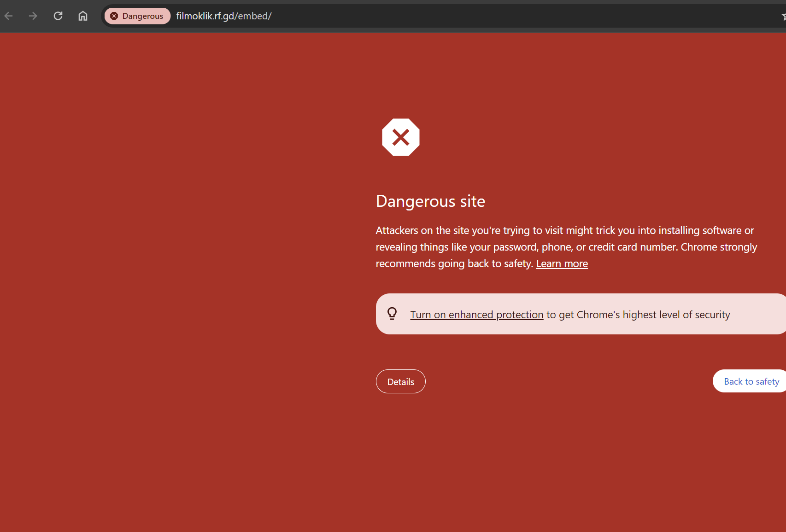Image resolution: width=786 pixels, height=532 pixels.
Task: Reload the current page
Action: (x=58, y=16)
